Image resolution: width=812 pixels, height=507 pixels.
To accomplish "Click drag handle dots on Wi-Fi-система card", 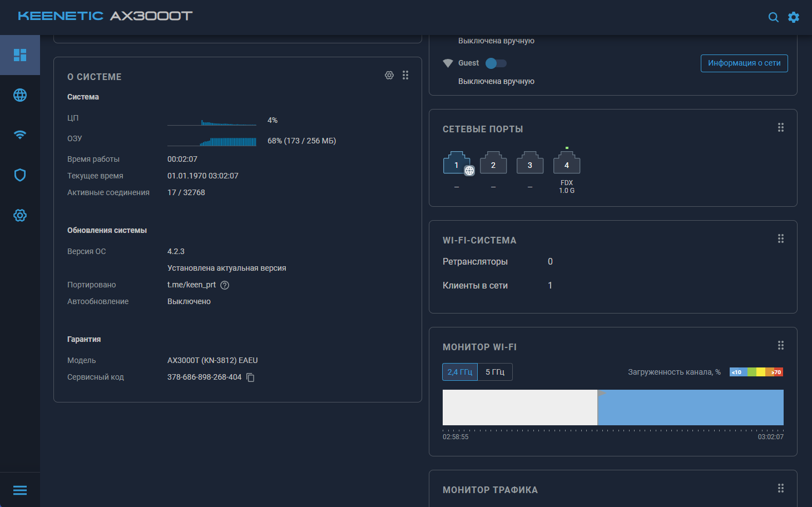I will 781,238.
